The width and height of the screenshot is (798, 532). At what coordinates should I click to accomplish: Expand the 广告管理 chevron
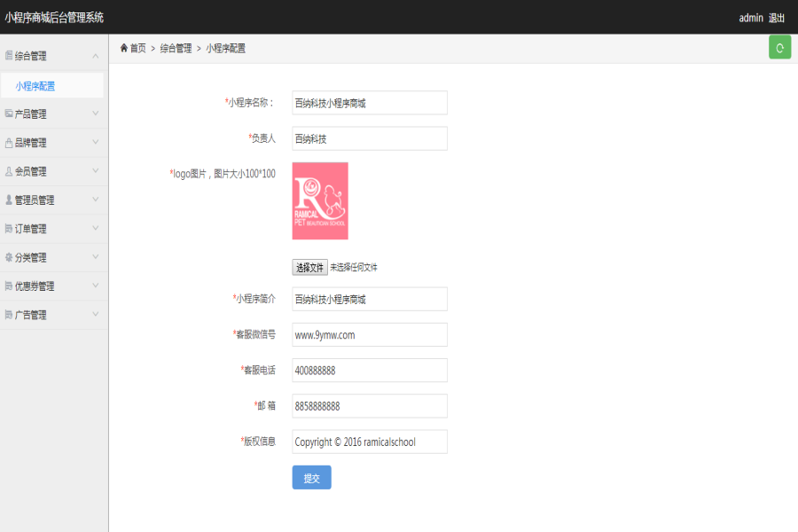[96, 314]
